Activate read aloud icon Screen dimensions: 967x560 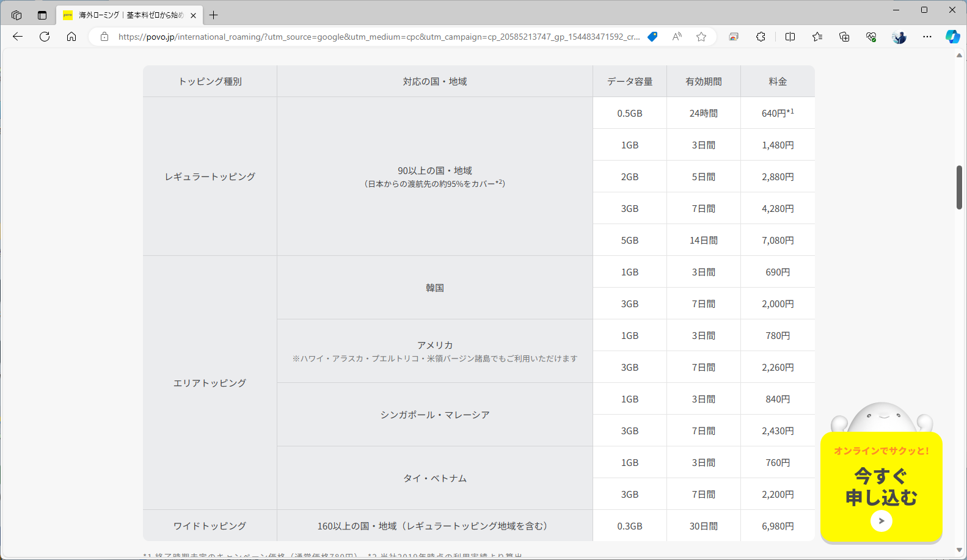click(677, 37)
